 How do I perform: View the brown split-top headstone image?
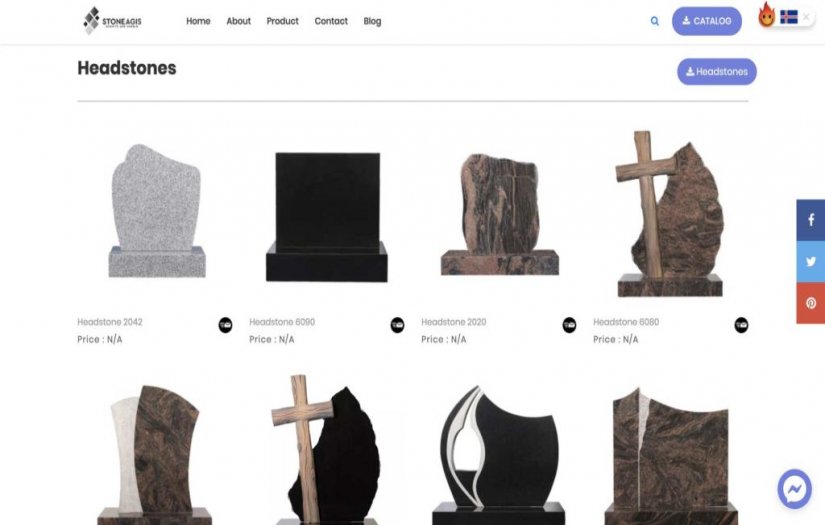pyautogui.click(x=671, y=456)
